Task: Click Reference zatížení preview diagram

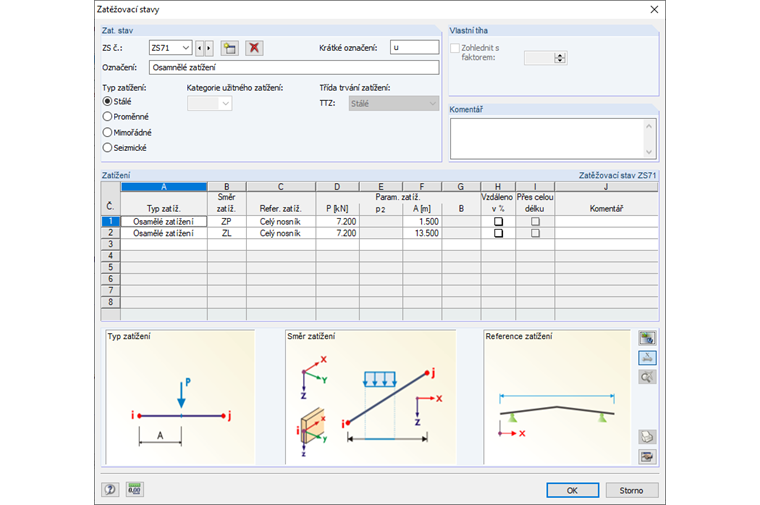Action: coord(557,397)
